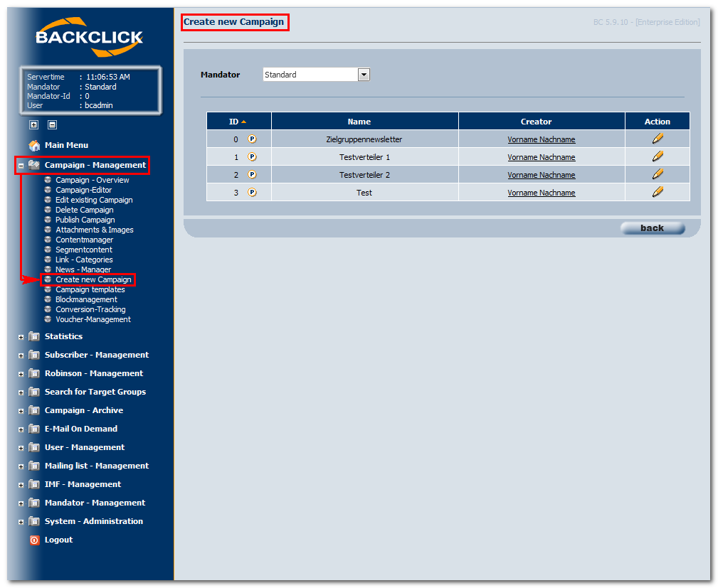The width and height of the screenshot is (718, 588).
Task: Open Voucher-Management from the sidebar
Action: tap(93, 319)
